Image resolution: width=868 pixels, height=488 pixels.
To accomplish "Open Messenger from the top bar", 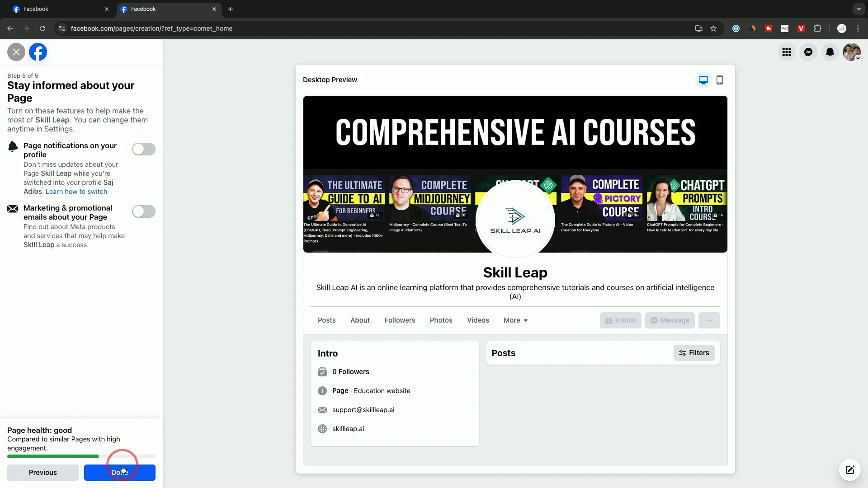I will point(808,52).
